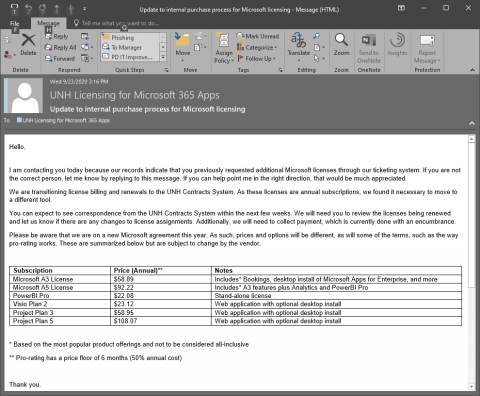Click the subject line under sender name
This screenshot has height=396, width=480.
[x=147, y=109]
